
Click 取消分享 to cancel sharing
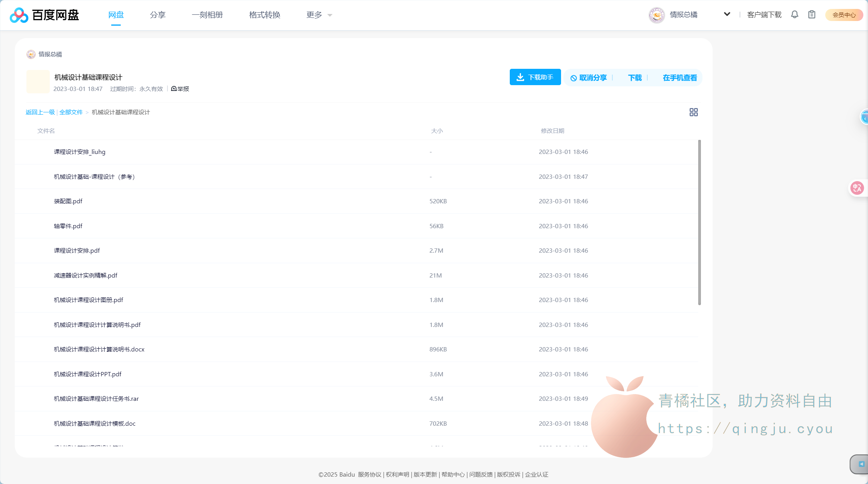[589, 78]
